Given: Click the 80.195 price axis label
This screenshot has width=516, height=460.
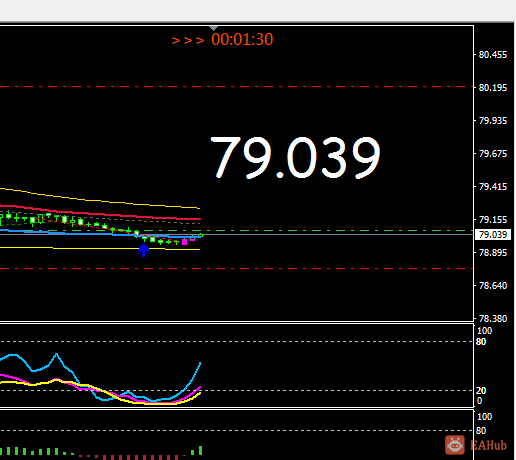Looking at the screenshot, I should click(493, 88).
